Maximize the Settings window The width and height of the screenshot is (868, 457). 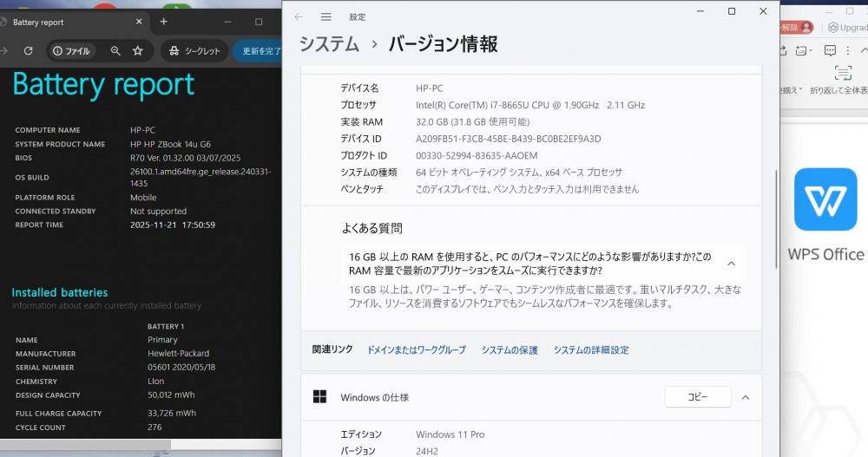(731, 11)
